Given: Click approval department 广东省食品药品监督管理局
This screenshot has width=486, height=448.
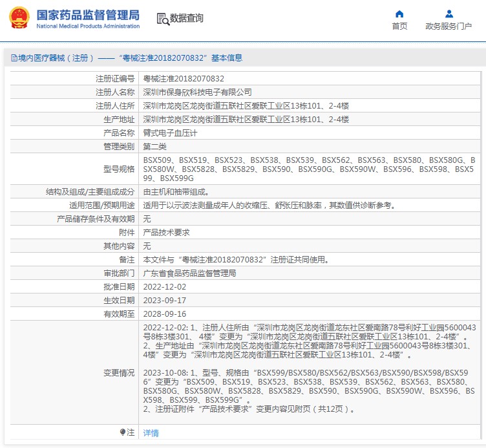Looking at the screenshot, I should tap(189, 273).
